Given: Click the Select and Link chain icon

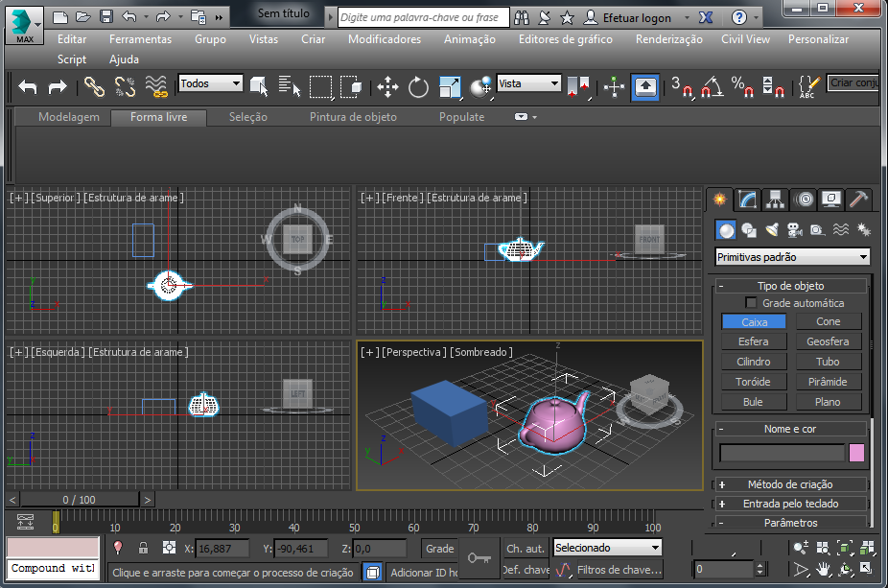Looking at the screenshot, I should coord(94,87).
